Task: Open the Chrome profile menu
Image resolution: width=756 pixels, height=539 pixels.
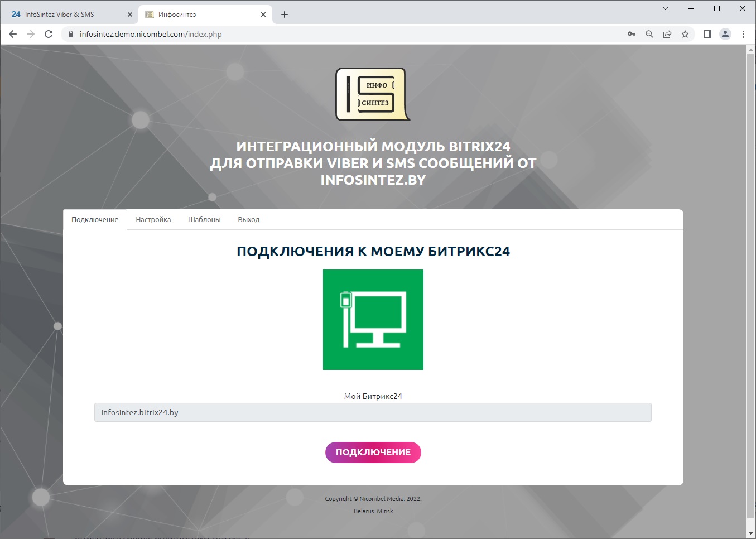Action: click(x=725, y=34)
